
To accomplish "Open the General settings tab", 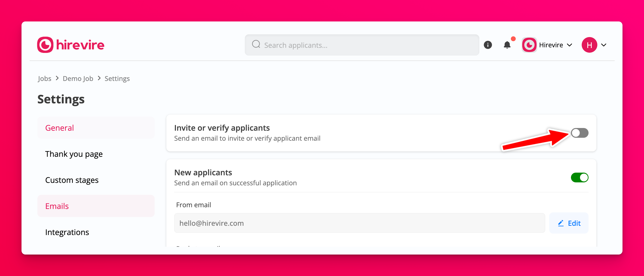I will pos(60,128).
